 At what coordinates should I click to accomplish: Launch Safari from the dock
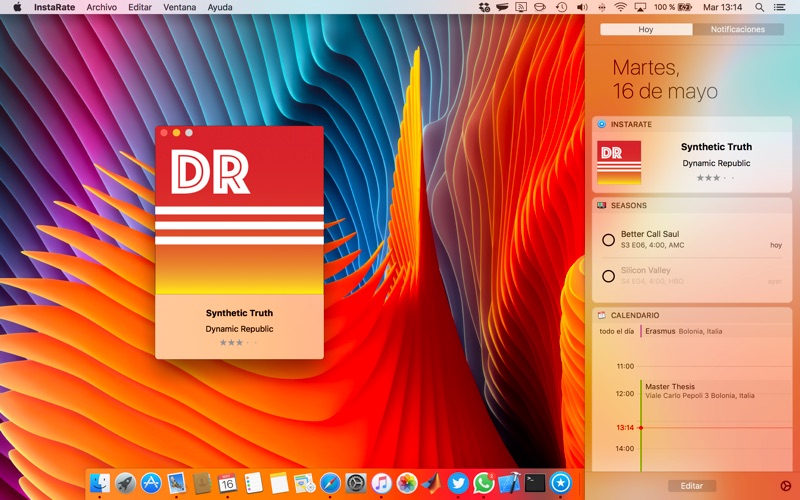coord(330,484)
